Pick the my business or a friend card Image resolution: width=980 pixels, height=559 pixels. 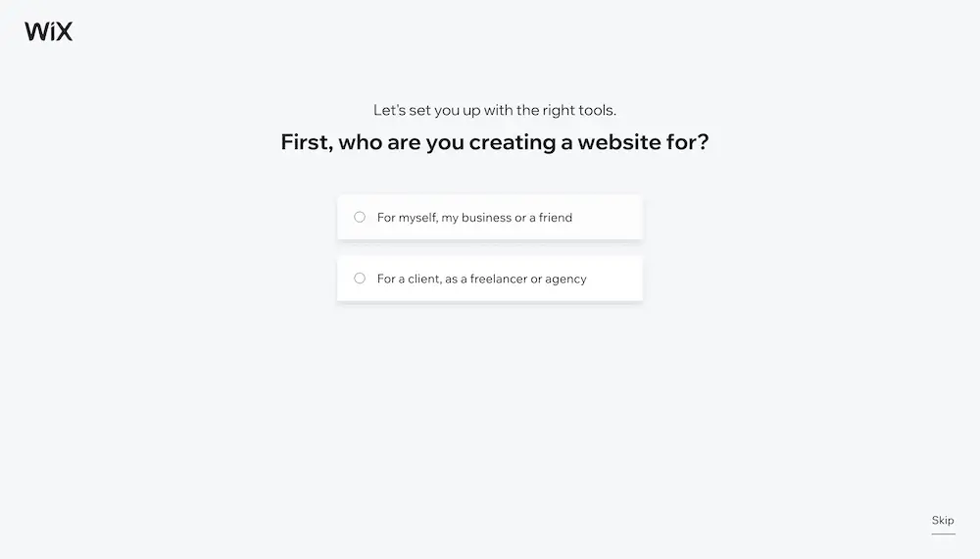(x=490, y=217)
